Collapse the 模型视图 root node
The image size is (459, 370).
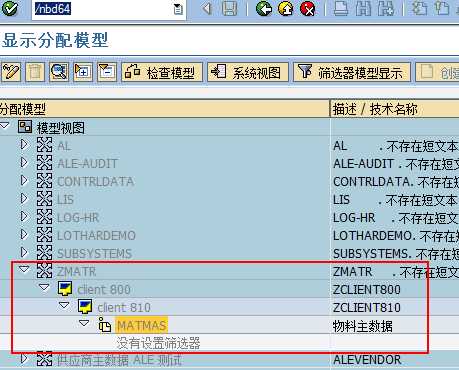point(5,125)
